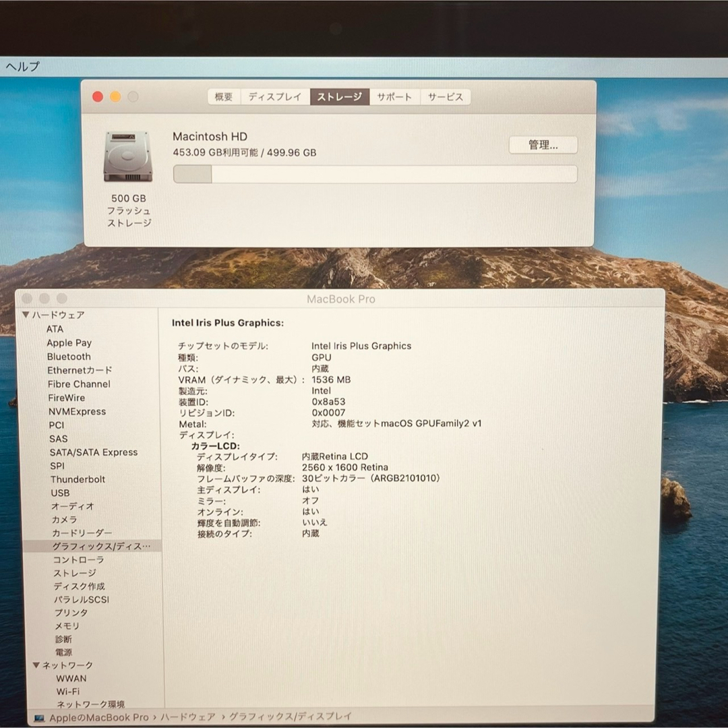The height and width of the screenshot is (728, 728).
Task: Select NVMExpress in the sidebar
Action: (77, 412)
